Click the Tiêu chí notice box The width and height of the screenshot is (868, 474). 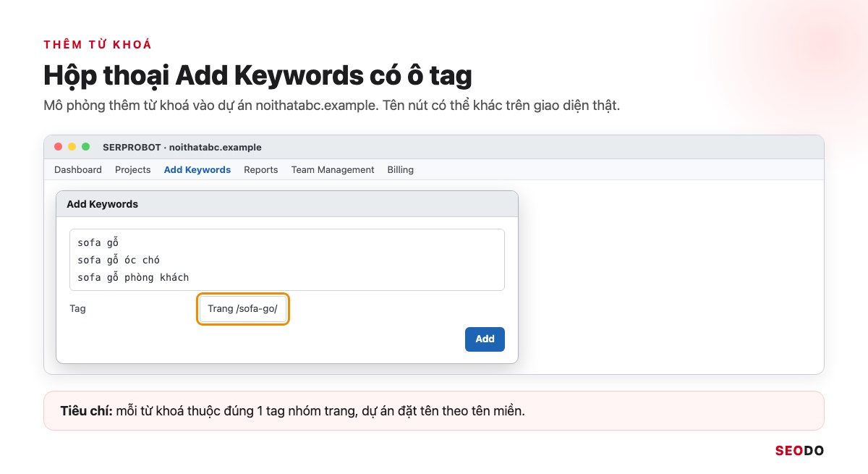[434, 411]
